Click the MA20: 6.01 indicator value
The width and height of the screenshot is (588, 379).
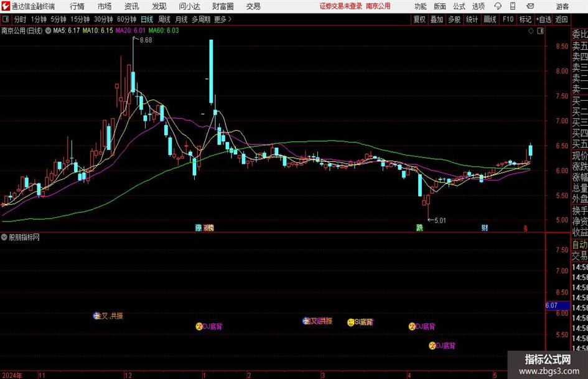pyautogui.click(x=131, y=30)
